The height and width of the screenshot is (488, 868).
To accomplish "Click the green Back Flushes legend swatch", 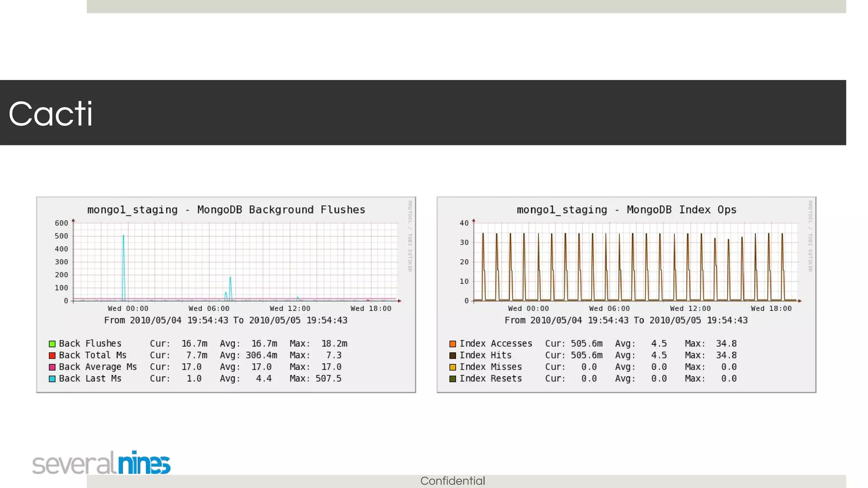I will tap(52, 344).
